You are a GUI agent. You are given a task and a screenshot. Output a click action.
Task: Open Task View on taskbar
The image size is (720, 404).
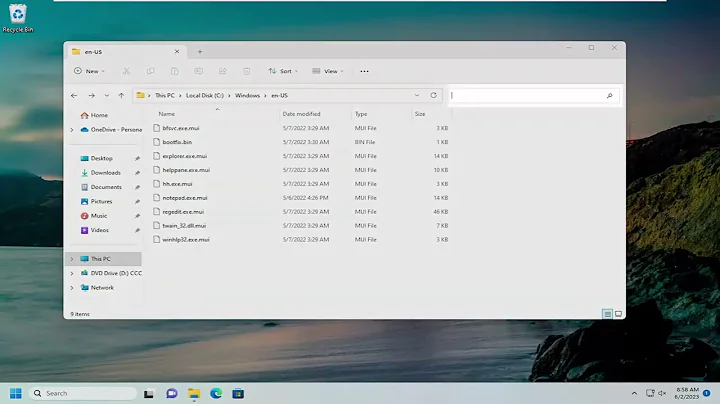coord(149,393)
